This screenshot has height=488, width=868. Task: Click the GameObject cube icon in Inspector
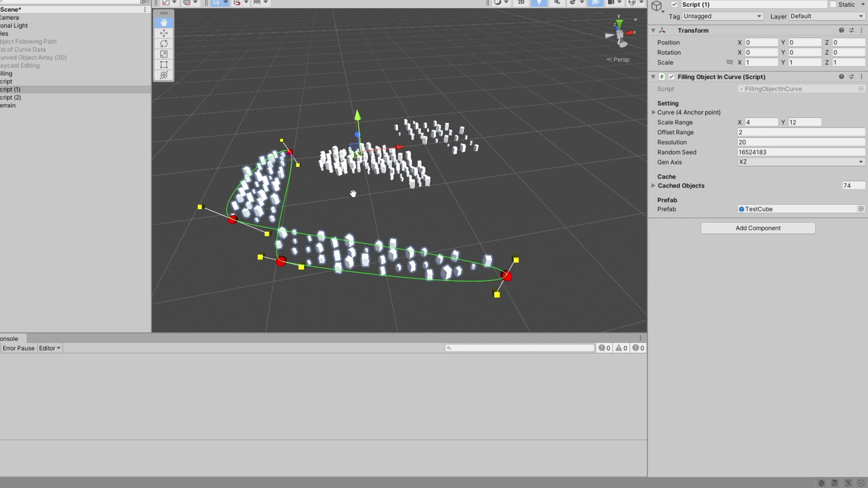pyautogui.click(x=657, y=6)
